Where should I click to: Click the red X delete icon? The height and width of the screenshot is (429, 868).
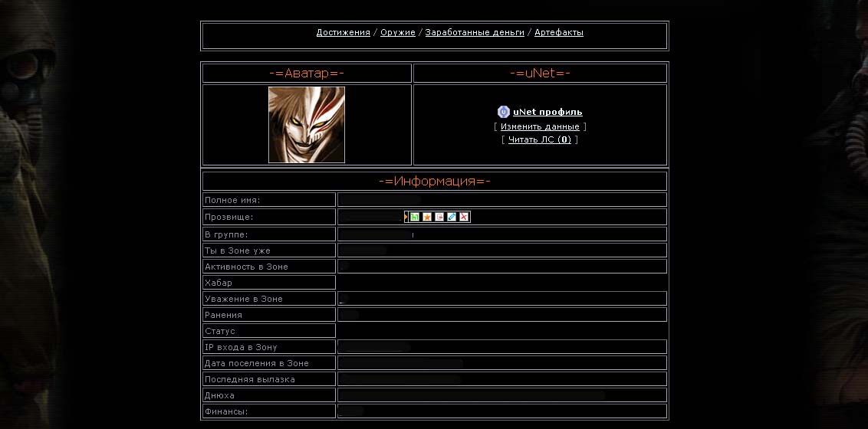click(465, 217)
